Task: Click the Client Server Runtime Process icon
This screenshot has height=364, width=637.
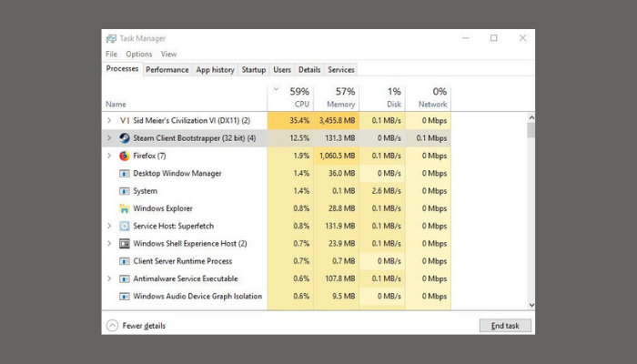Action: (125, 261)
